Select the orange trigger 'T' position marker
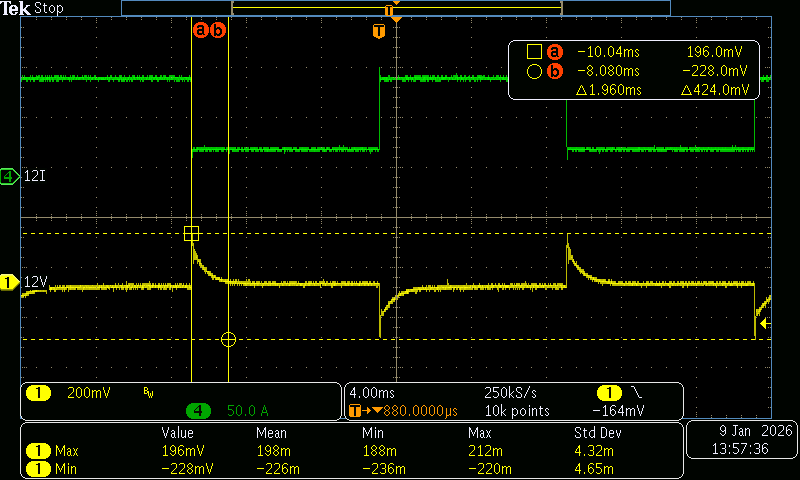800x480 pixels. pos(378,31)
